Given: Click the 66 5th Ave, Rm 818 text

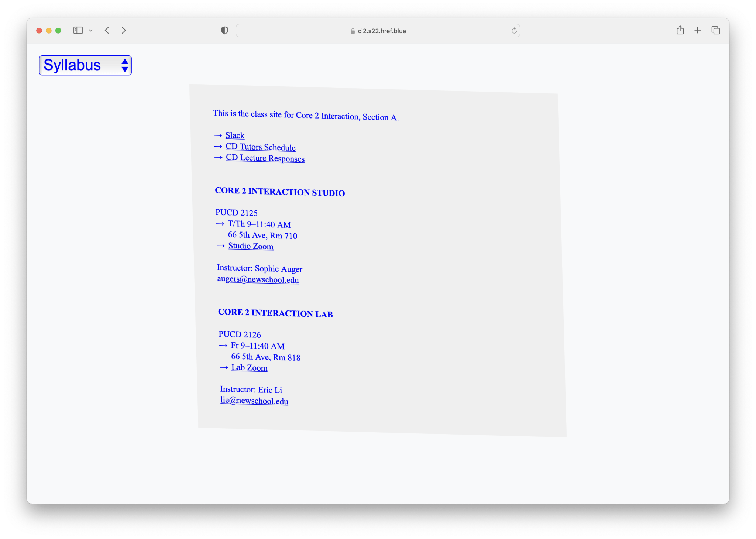Looking at the screenshot, I should 265,357.
